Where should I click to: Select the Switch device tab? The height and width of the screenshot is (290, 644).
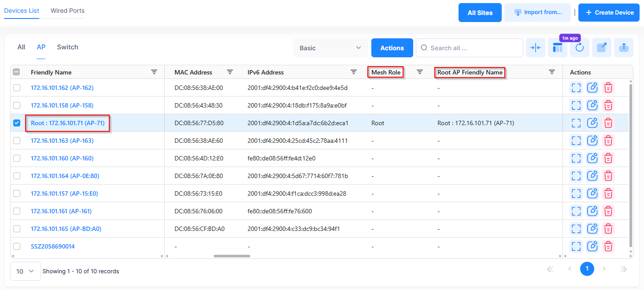(67, 47)
